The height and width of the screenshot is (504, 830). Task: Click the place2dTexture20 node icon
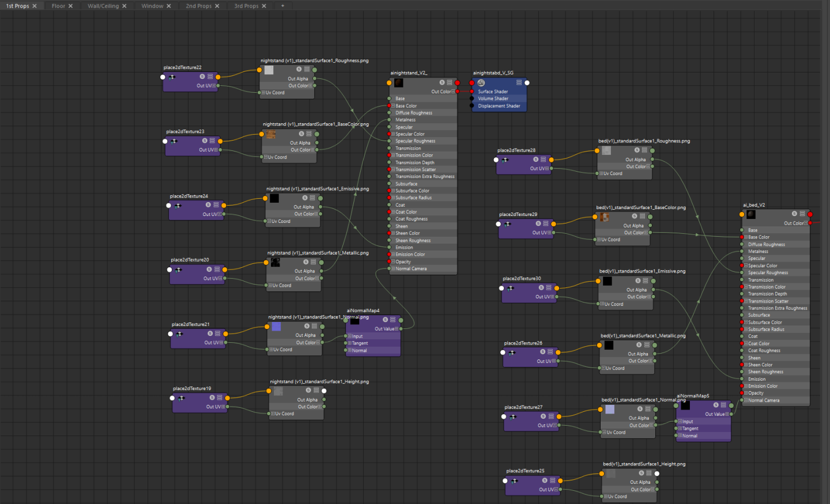coord(179,270)
